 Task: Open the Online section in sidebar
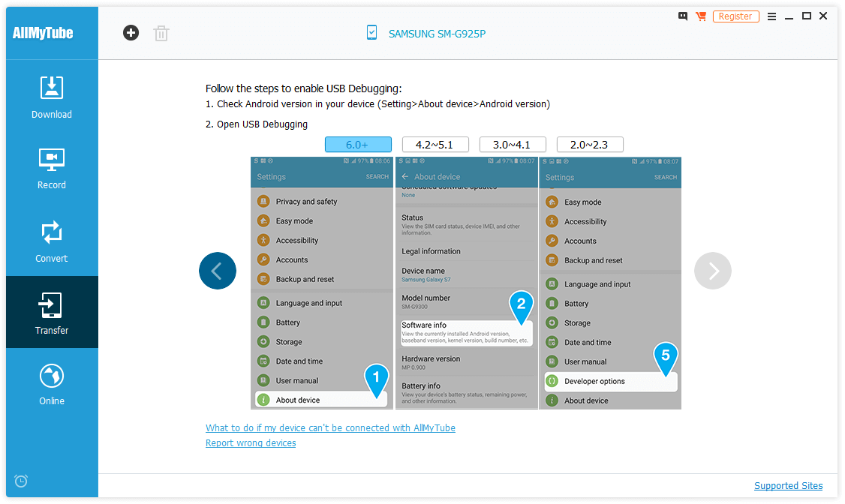[52, 384]
